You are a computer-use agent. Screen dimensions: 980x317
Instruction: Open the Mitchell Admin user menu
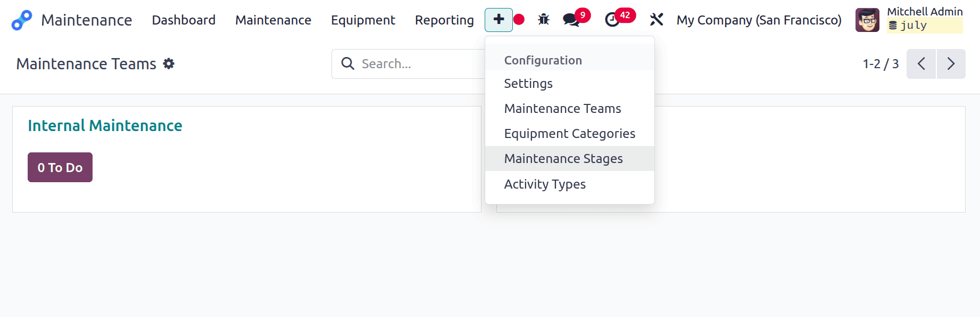pos(925,11)
